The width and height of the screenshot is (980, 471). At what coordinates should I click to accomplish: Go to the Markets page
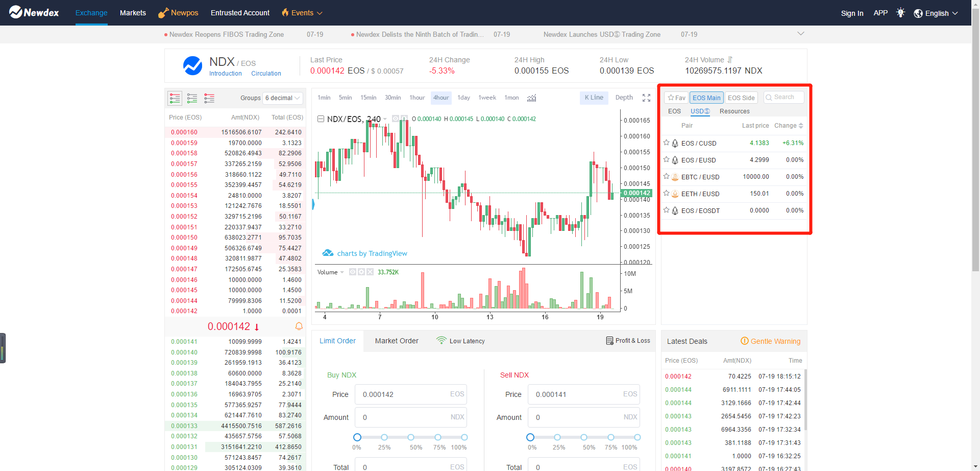[133, 13]
